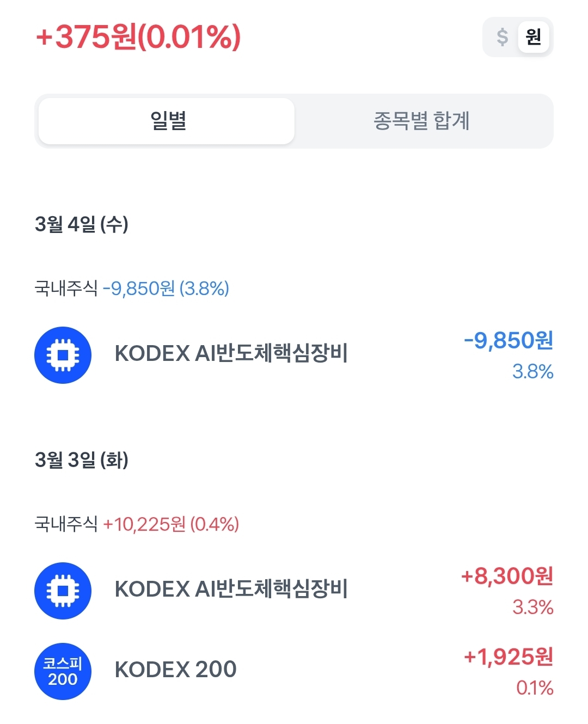Tap the semiconductor chip icon under 3월 4일

(x=63, y=355)
